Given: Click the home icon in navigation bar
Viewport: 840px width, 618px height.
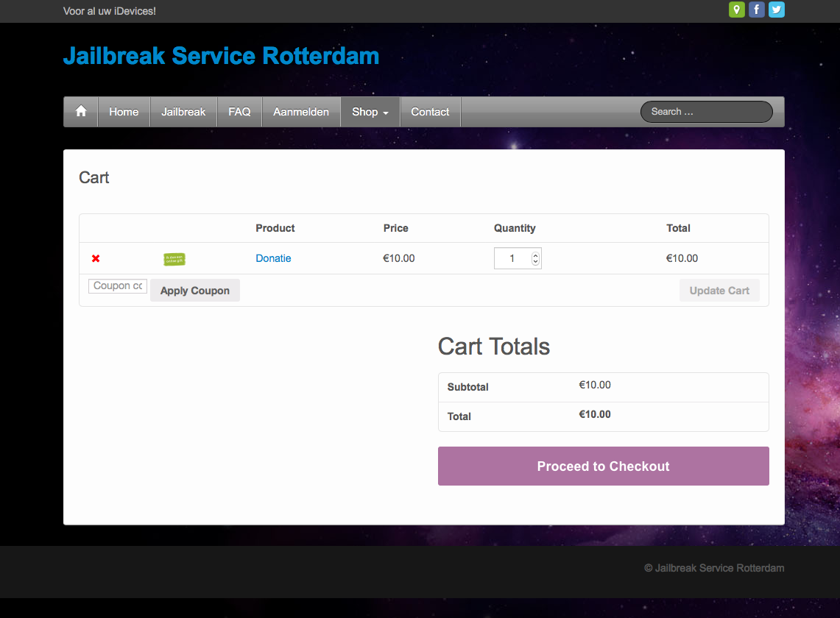Looking at the screenshot, I should (x=81, y=112).
